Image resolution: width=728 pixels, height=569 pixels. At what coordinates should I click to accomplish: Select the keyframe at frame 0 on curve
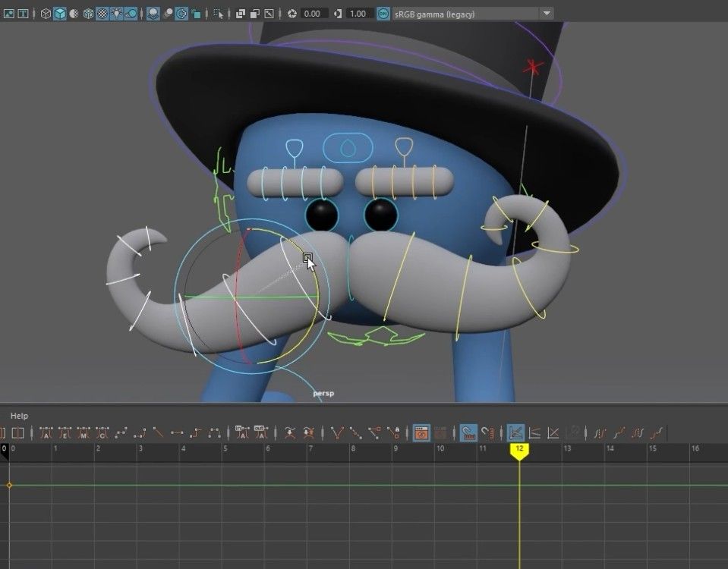[9, 485]
